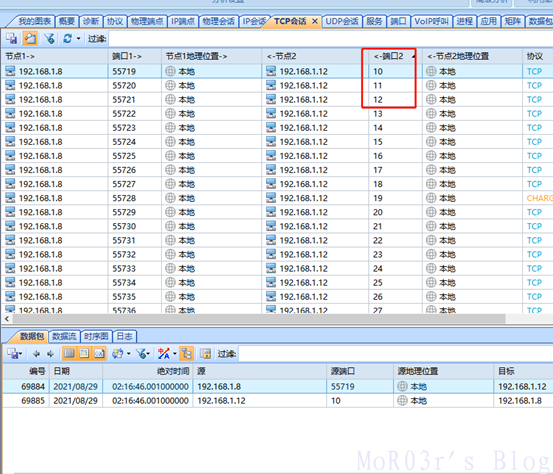This screenshot has height=474, width=553.
Task: Click the export/save icon in TCP conversation toolbar
Action: (x=12, y=38)
